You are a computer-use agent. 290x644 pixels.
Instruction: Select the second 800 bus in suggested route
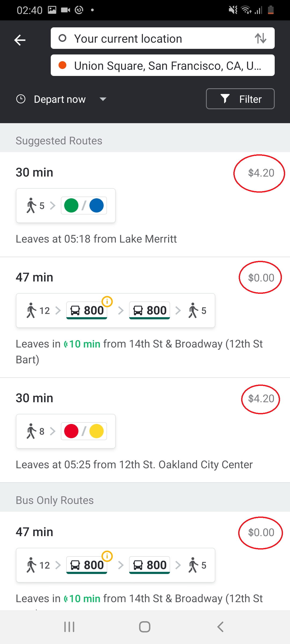coord(150,311)
